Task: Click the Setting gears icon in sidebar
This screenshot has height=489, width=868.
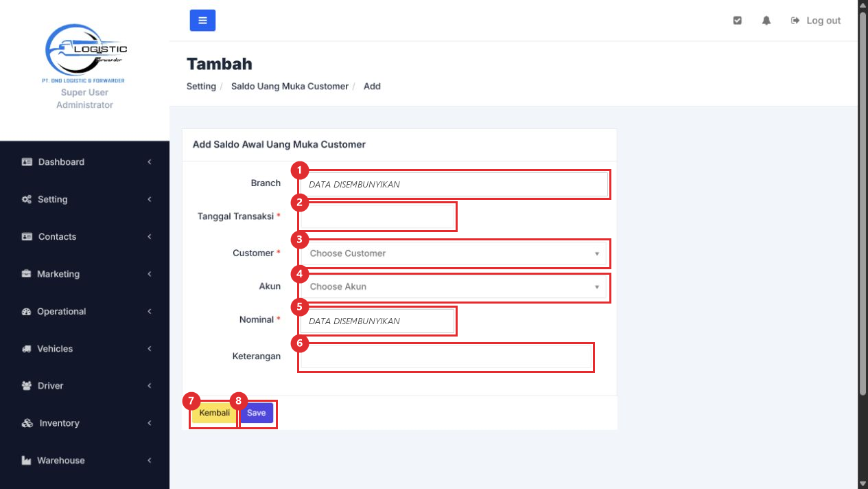Action: click(x=27, y=199)
